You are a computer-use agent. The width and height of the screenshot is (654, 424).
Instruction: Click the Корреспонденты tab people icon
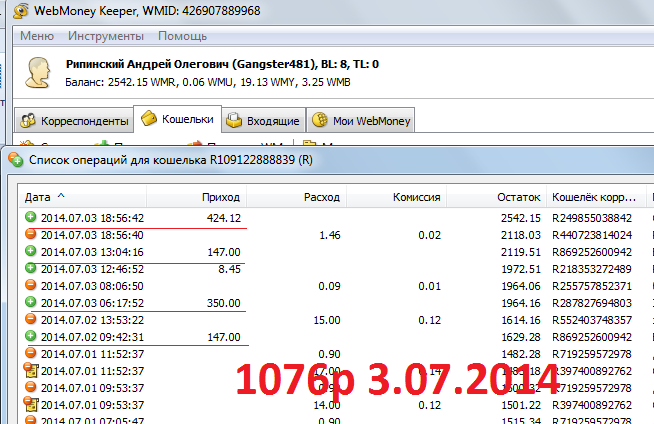click(x=28, y=120)
